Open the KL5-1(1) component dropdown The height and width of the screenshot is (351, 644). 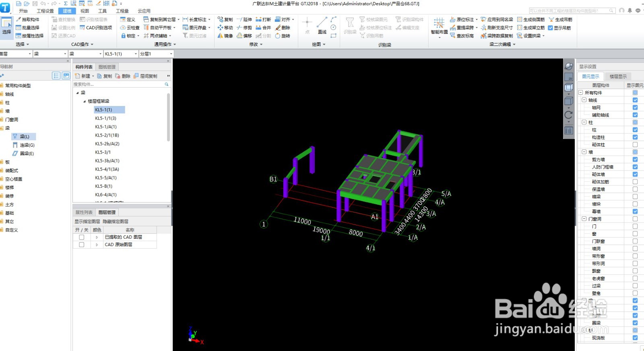point(136,54)
